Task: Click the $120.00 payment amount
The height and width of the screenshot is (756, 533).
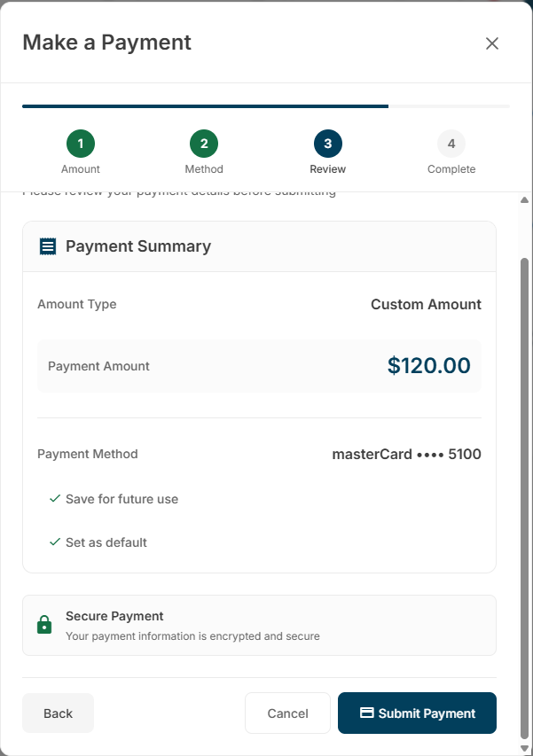Action: [429, 365]
